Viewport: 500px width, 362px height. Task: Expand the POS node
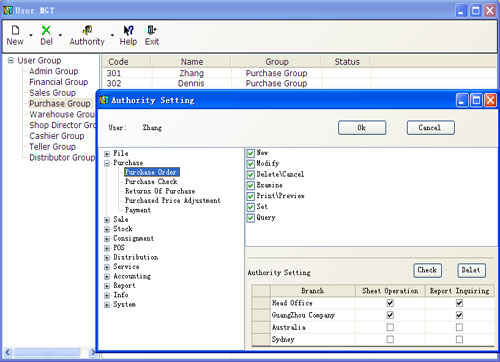(x=107, y=248)
